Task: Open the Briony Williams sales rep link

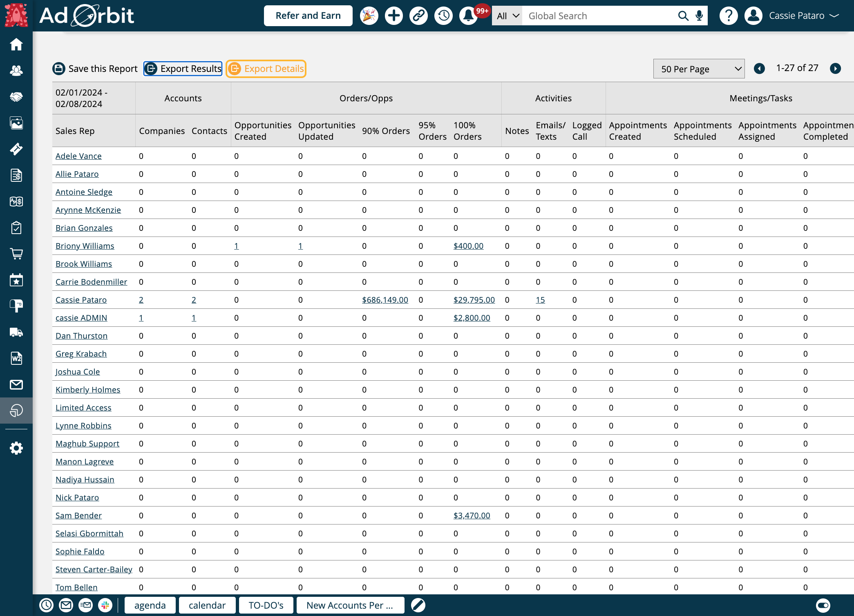Action: click(x=85, y=246)
